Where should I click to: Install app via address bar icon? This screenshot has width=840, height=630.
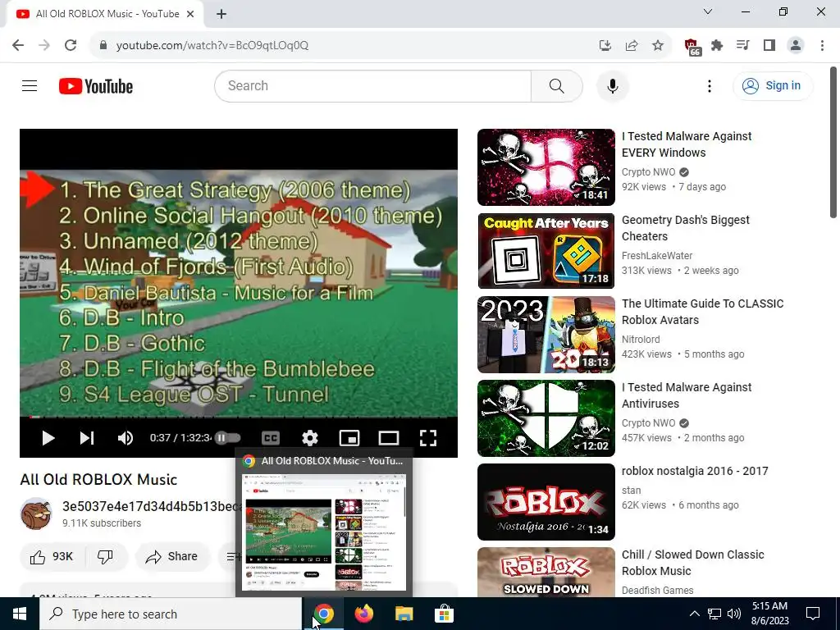coord(605,46)
